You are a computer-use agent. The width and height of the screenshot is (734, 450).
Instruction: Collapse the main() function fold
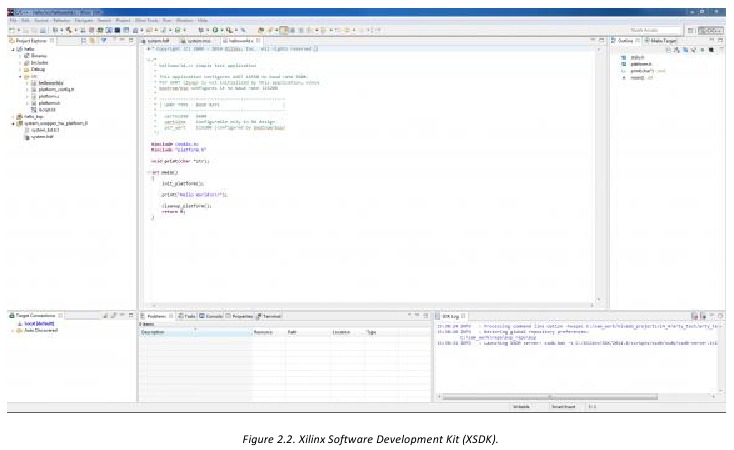(x=149, y=172)
